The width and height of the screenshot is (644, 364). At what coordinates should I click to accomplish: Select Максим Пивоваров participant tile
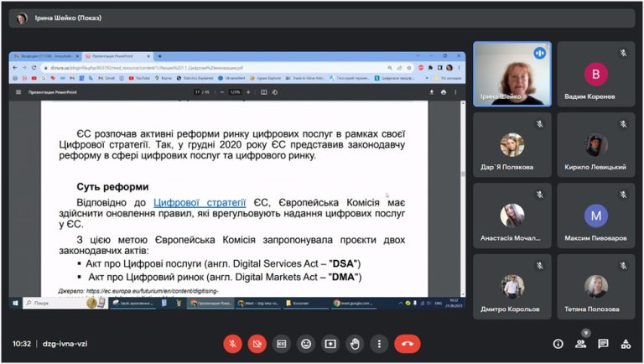pyautogui.click(x=595, y=216)
